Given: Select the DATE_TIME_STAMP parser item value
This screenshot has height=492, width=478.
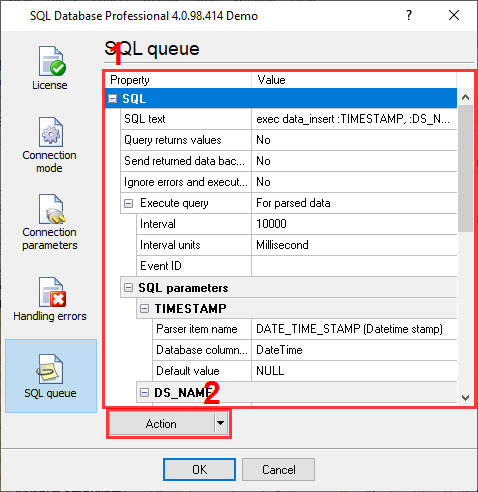Looking at the screenshot, I should tap(354, 329).
